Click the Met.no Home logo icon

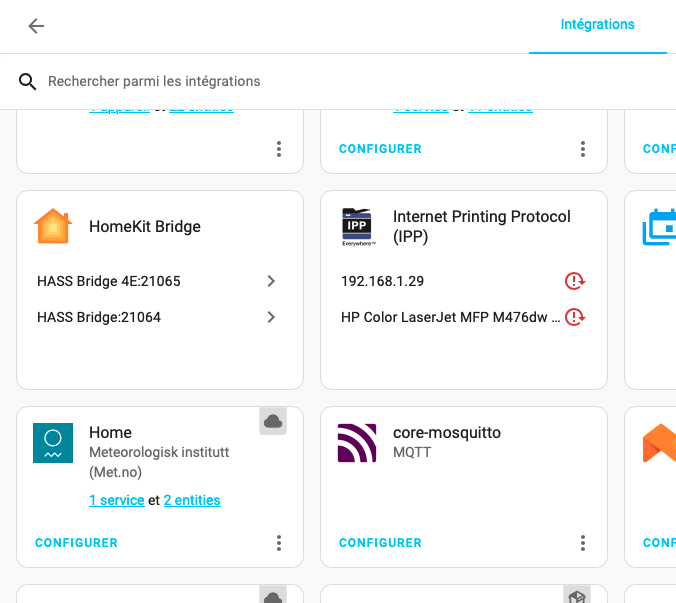53,443
